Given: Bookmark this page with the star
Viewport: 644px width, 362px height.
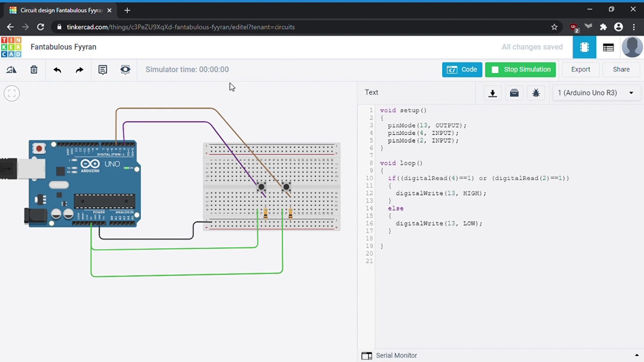Looking at the screenshot, I should (554, 27).
